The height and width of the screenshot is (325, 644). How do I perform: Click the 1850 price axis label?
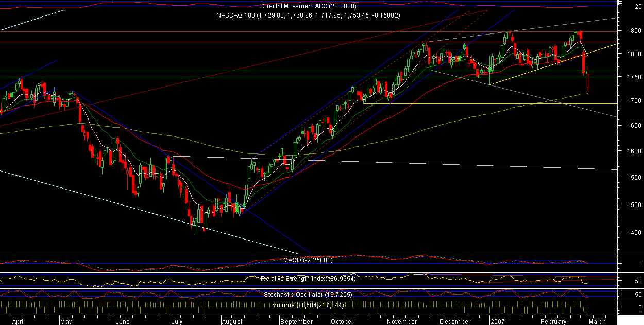[634, 31]
